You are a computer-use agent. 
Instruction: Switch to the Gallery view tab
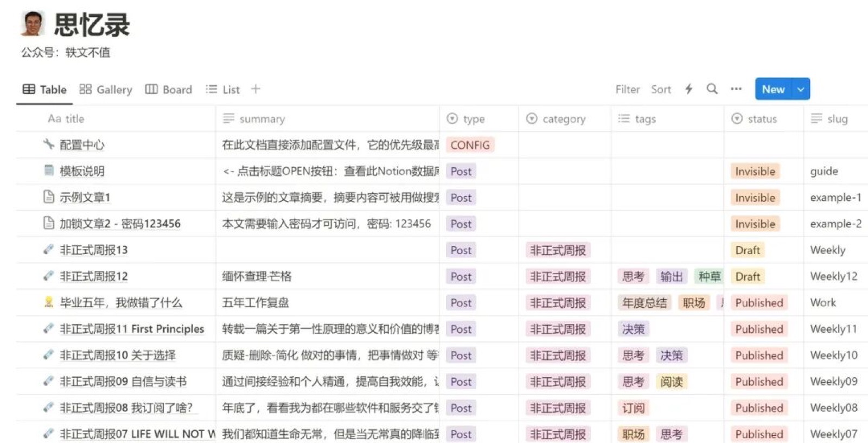point(106,90)
